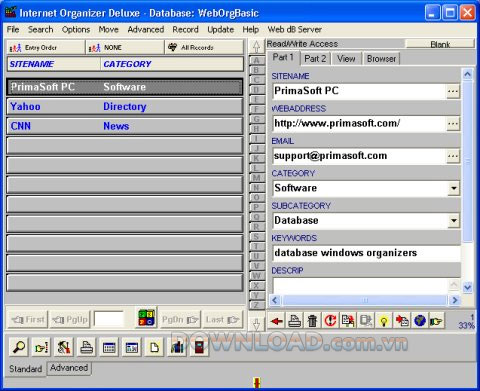Switch to the Part 2 tab
This screenshot has height=391, width=480.
[315, 59]
